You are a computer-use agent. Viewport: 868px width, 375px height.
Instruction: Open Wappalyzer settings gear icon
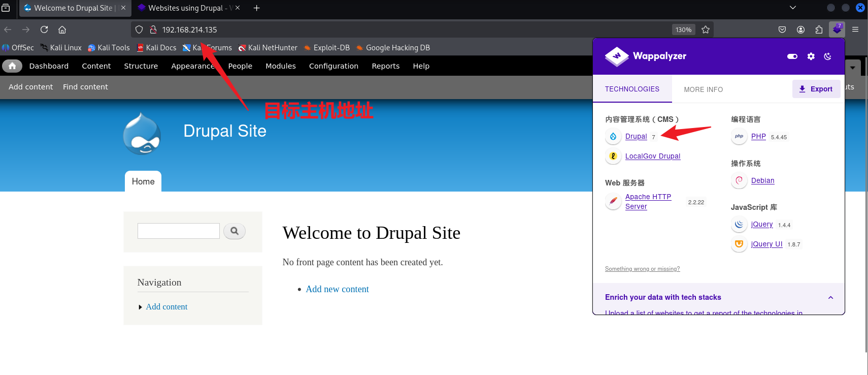click(x=811, y=56)
